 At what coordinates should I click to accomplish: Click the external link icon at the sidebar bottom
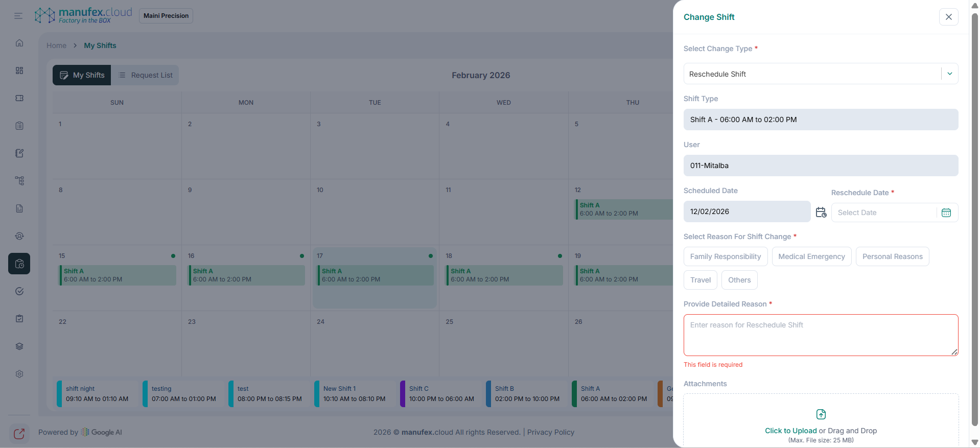pos(19,434)
